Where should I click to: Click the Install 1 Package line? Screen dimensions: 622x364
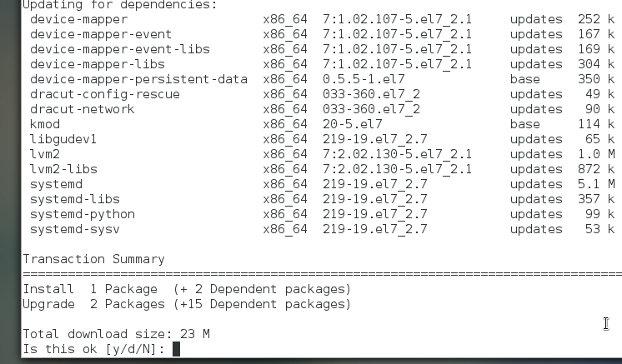pyautogui.click(x=187, y=289)
